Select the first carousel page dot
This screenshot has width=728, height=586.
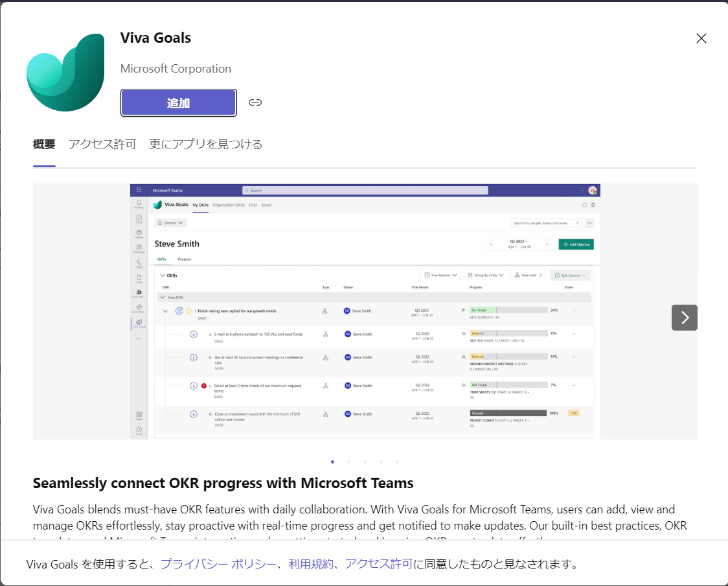(x=332, y=462)
